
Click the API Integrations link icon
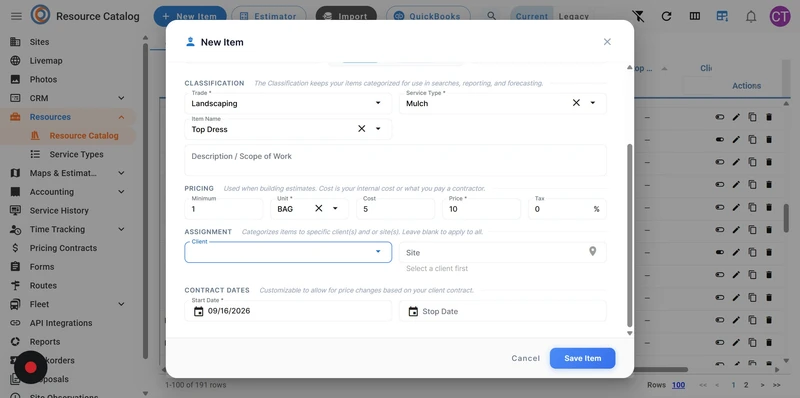click(15, 323)
